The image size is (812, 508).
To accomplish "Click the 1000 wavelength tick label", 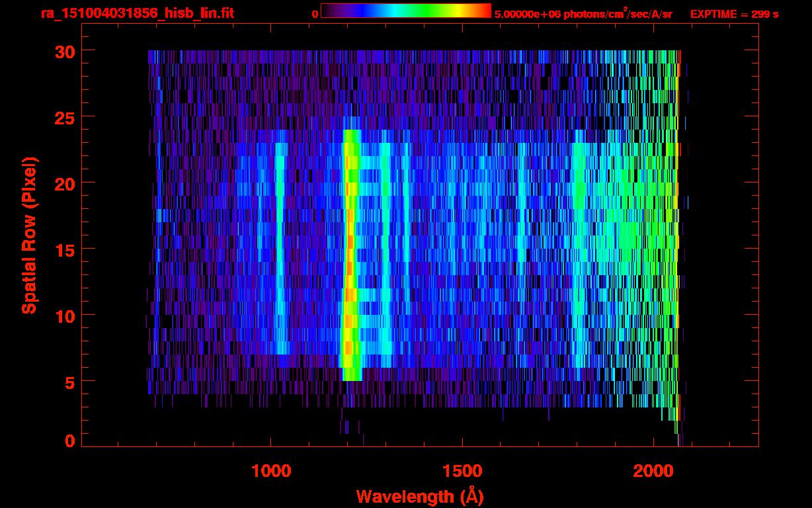I will tap(271, 471).
